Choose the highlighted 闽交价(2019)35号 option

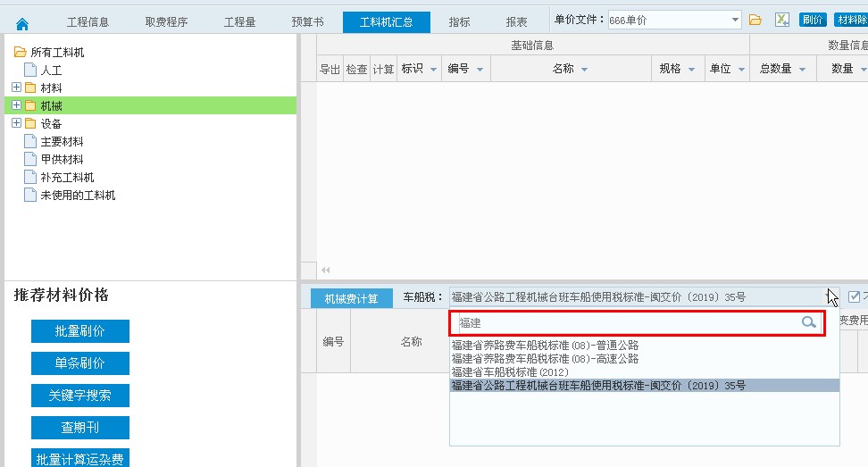645,385
